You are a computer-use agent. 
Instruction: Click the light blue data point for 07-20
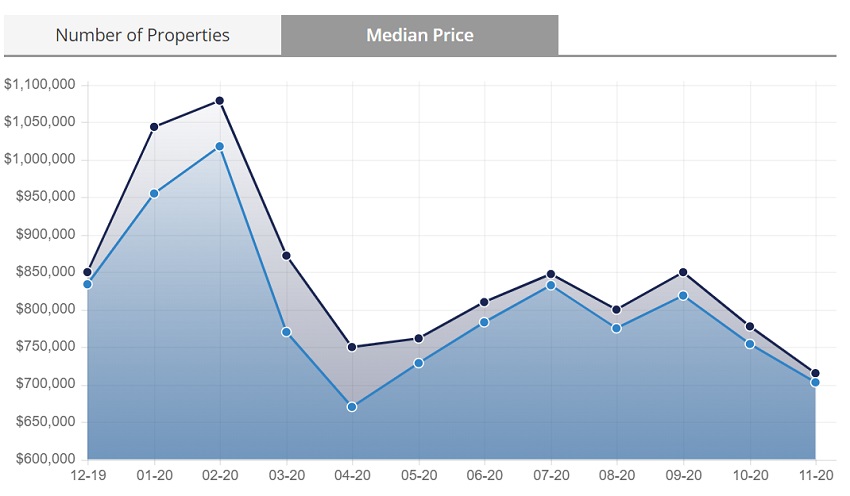551,285
